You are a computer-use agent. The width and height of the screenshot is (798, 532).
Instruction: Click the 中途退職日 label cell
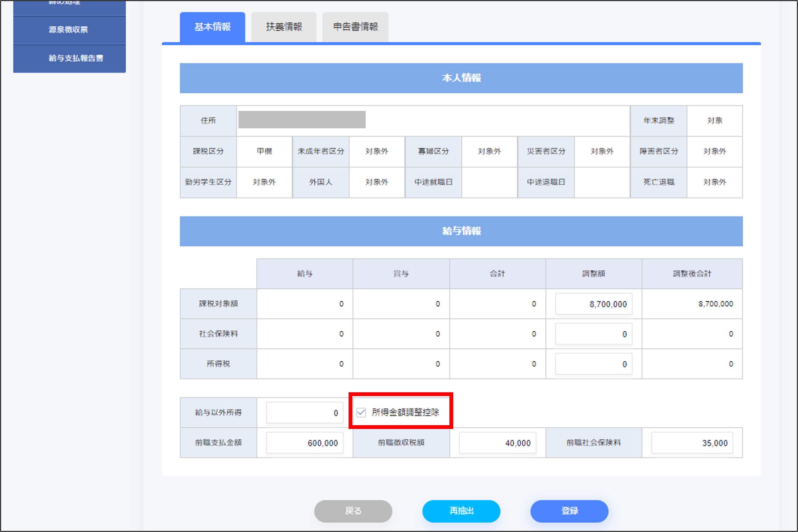[x=546, y=182]
